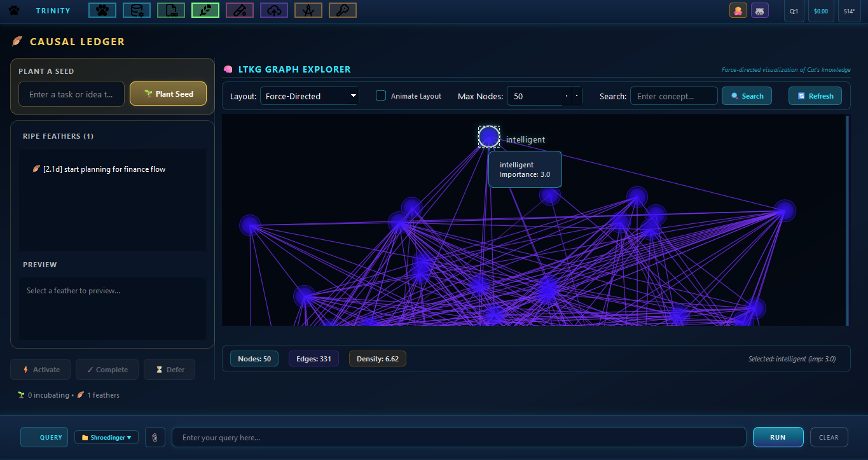Expand the Shroedinger folder dropdown
This screenshot has height=460, width=868.
pyautogui.click(x=106, y=437)
